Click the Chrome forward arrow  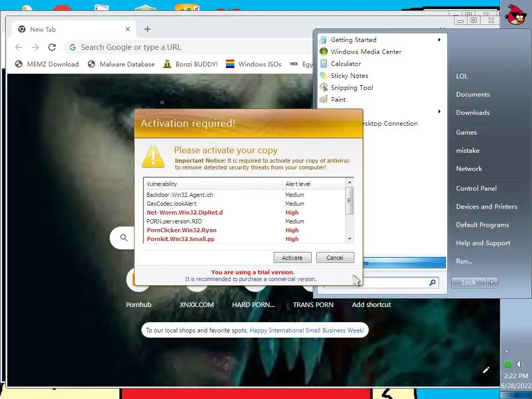click(35, 47)
